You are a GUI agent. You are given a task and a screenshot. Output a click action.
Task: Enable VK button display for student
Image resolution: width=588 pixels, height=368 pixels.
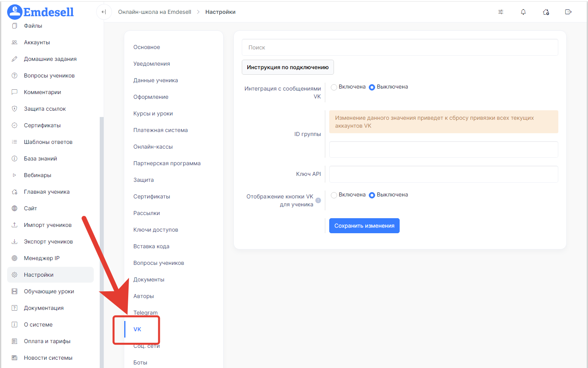334,195
